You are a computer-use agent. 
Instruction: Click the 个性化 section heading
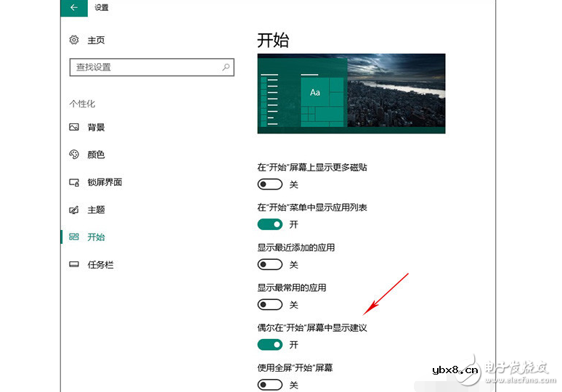pyautogui.click(x=82, y=104)
